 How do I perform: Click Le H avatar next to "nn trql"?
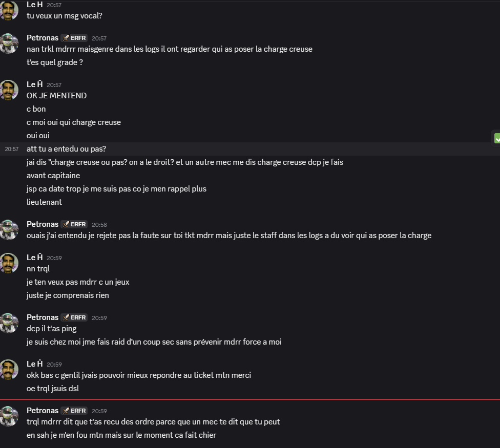[9, 263]
